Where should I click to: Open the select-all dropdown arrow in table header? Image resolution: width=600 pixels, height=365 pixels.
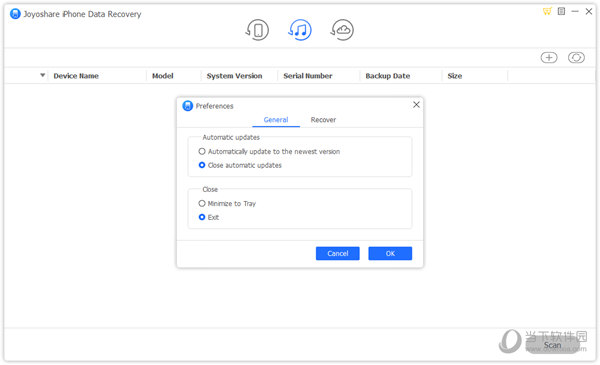[42, 75]
